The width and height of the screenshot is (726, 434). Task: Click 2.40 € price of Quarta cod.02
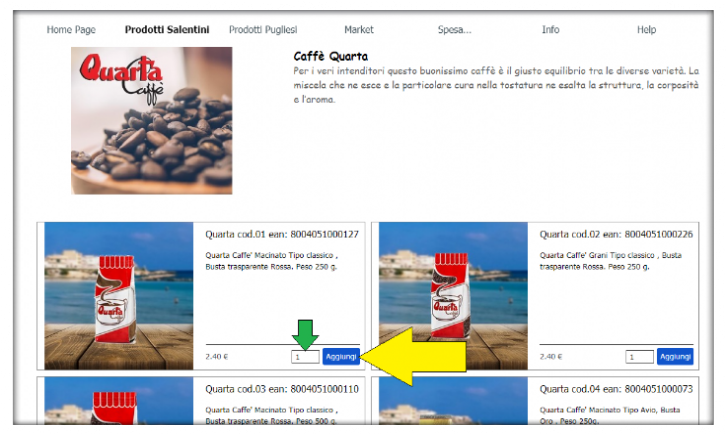coord(551,357)
